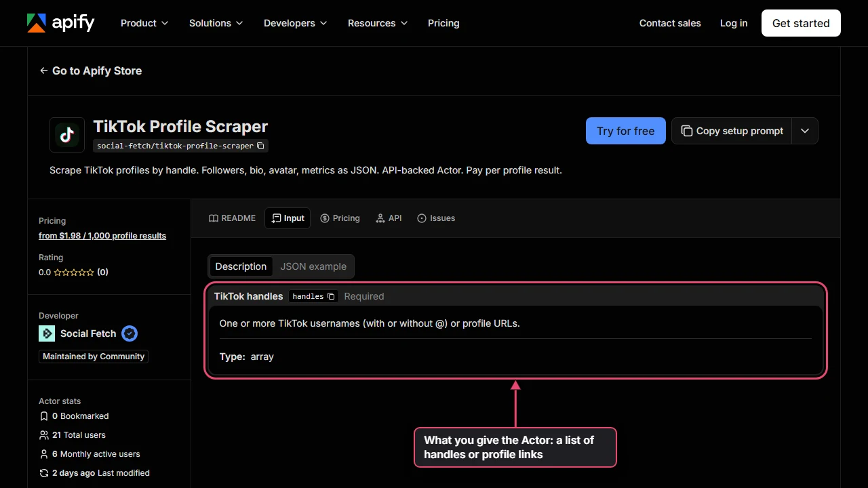Viewport: 868px width, 488px height.
Task: Click the Bookmarked stat icon
Action: (44, 416)
